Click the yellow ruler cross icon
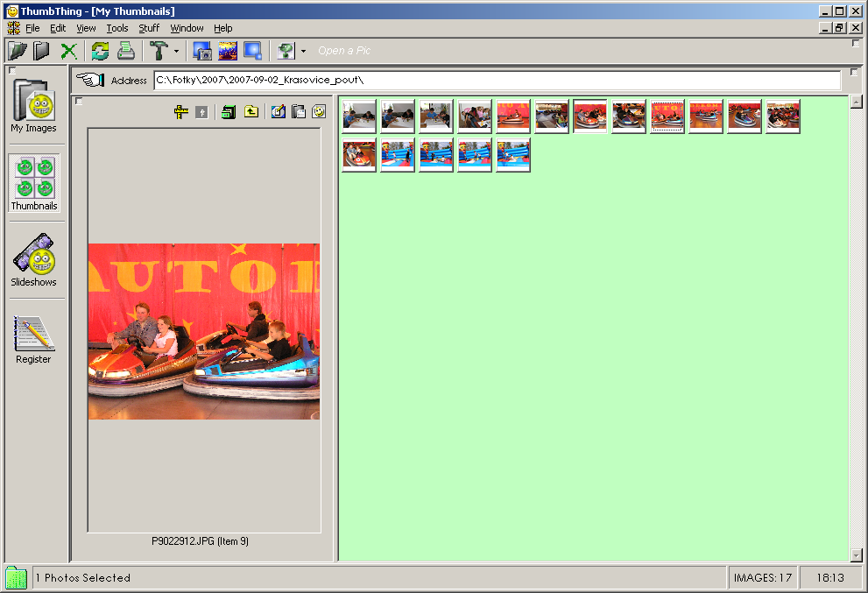The height and width of the screenshot is (593, 868). click(181, 112)
